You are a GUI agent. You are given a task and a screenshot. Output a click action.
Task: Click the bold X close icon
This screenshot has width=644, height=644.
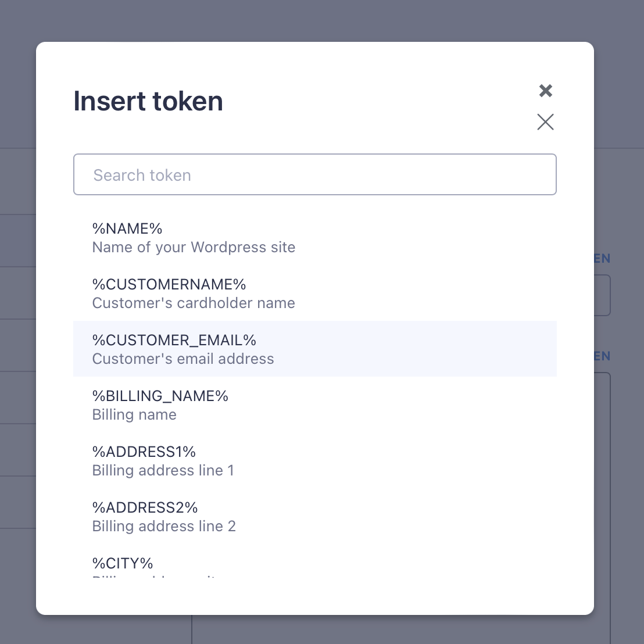click(x=545, y=91)
